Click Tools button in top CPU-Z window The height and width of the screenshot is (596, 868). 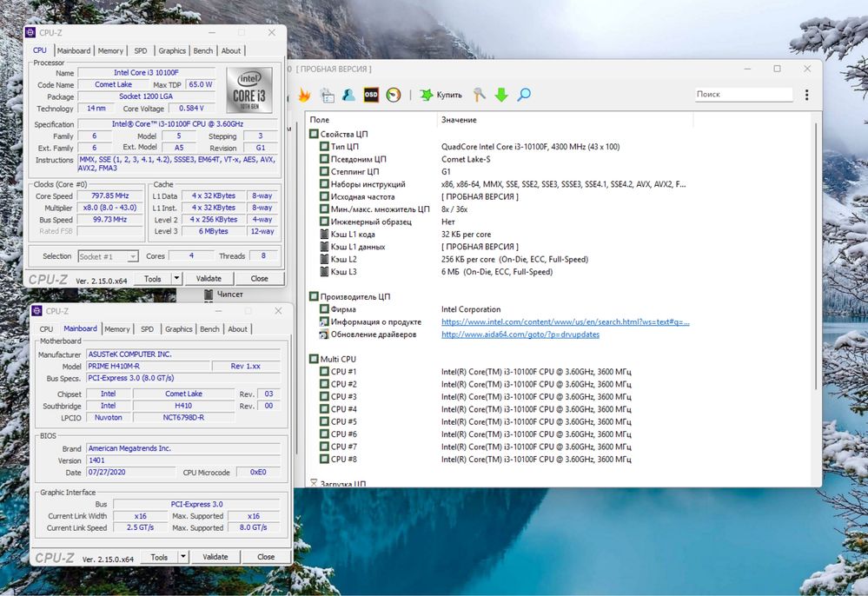(x=153, y=278)
